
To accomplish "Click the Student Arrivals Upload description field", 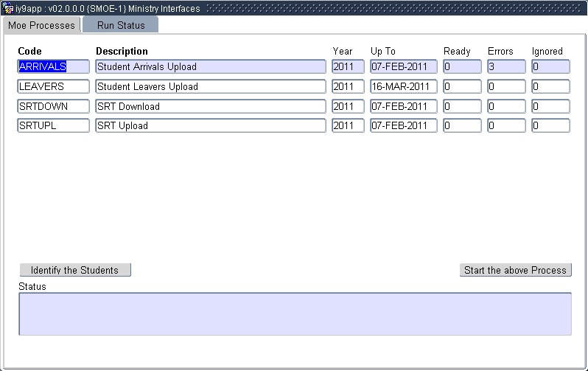I will pos(211,66).
